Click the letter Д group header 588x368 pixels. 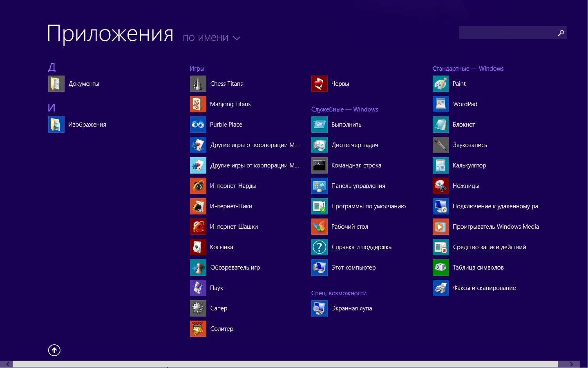pos(52,67)
